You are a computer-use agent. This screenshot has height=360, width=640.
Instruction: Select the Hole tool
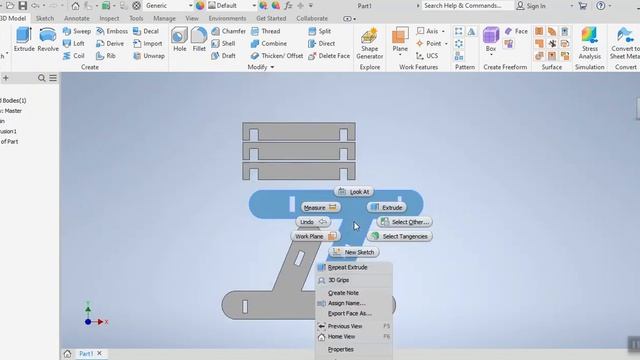coord(179,40)
